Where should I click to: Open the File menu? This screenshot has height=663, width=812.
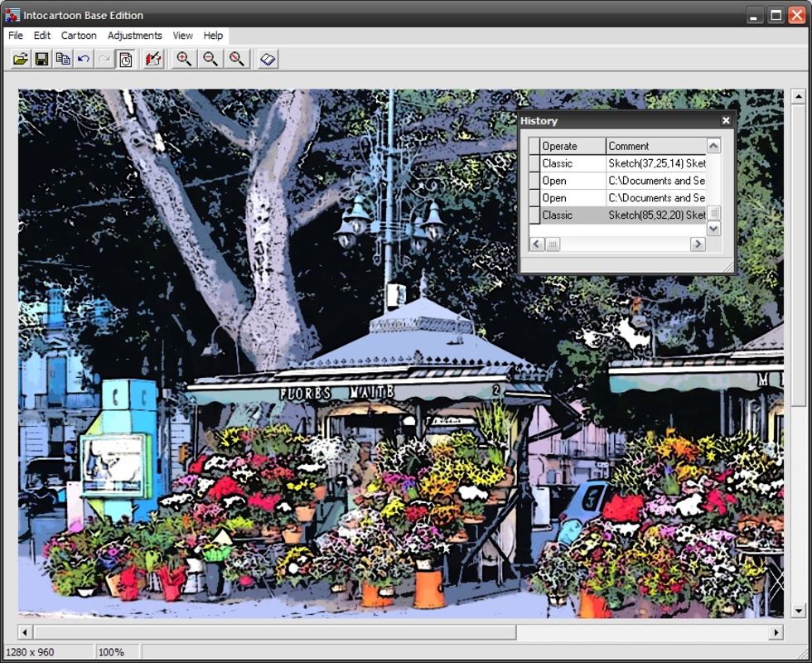pyautogui.click(x=16, y=35)
